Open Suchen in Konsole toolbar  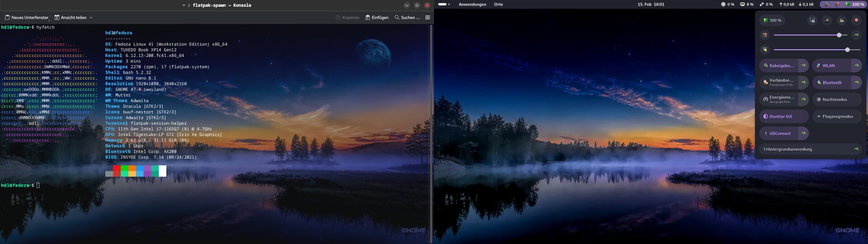407,18
